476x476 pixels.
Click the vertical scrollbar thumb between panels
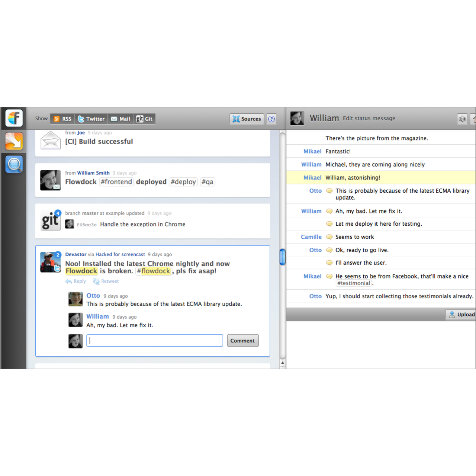click(x=282, y=257)
